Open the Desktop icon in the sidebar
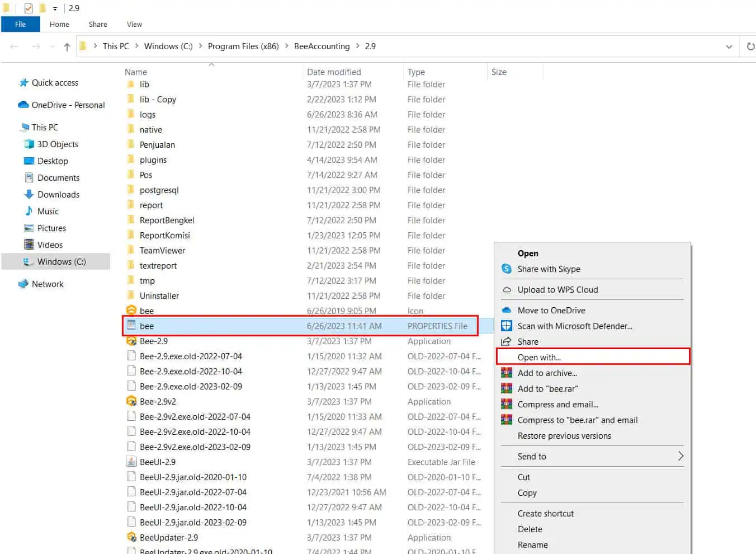 [x=29, y=161]
